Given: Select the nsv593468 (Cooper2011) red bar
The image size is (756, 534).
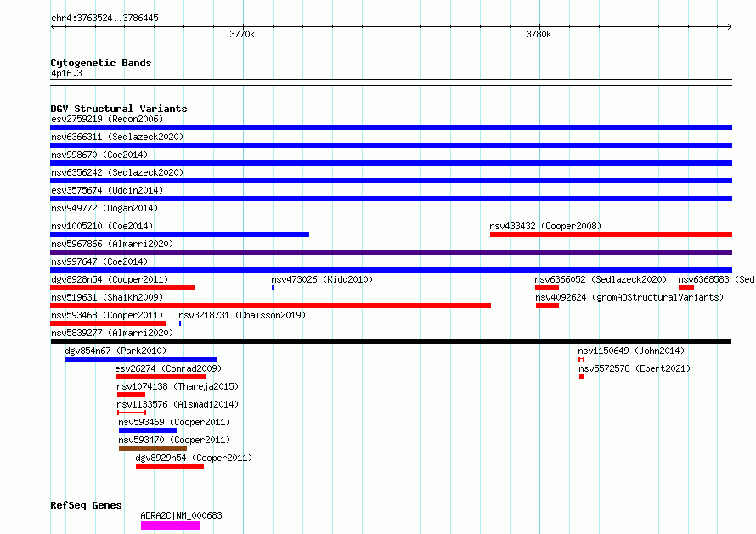Looking at the screenshot, I should [109, 323].
